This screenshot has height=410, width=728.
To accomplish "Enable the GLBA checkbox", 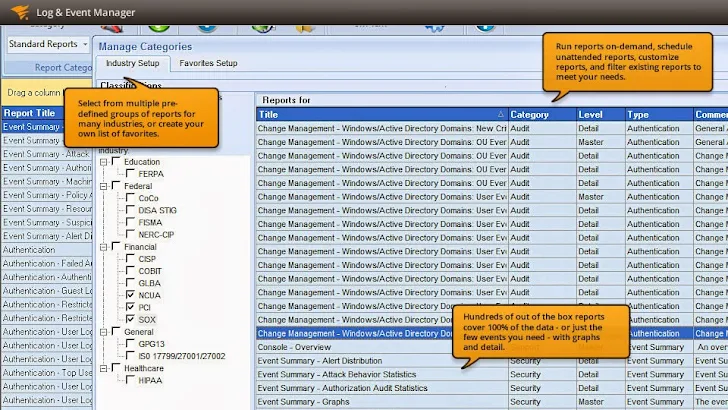I will (130, 282).
